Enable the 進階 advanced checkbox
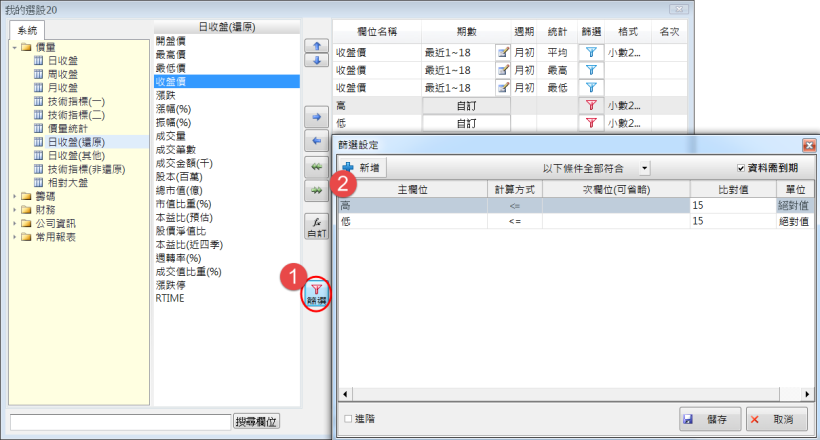The height and width of the screenshot is (440, 820). click(348, 419)
